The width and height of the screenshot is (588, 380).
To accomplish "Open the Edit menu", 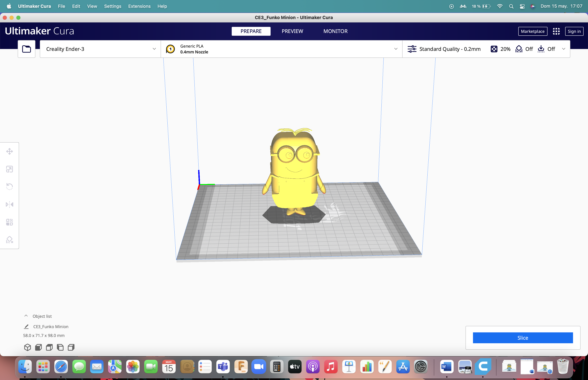I will pos(76,6).
